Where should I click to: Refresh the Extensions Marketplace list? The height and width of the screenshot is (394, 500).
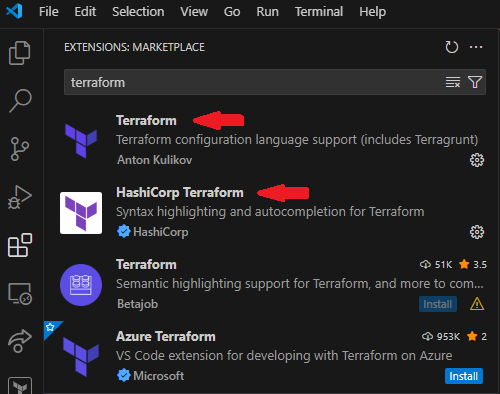tap(452, 47)
